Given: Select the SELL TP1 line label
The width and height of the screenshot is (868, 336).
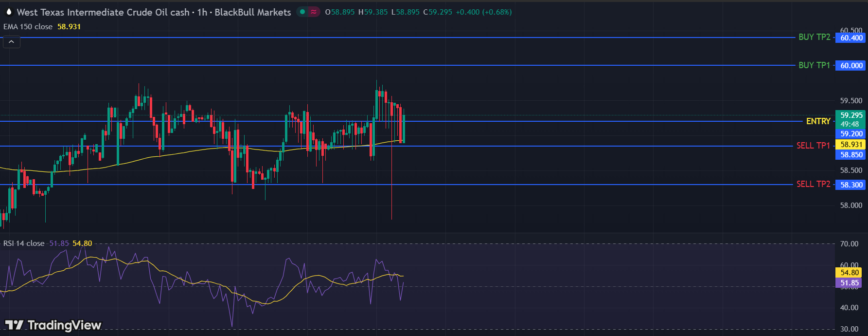Looking at the screenshot, I should [813, 146].
